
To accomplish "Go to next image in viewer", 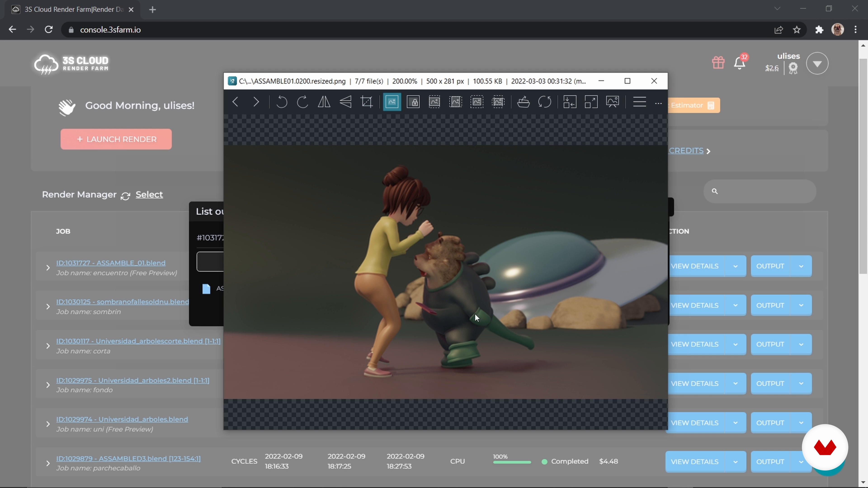I will 256,102.
